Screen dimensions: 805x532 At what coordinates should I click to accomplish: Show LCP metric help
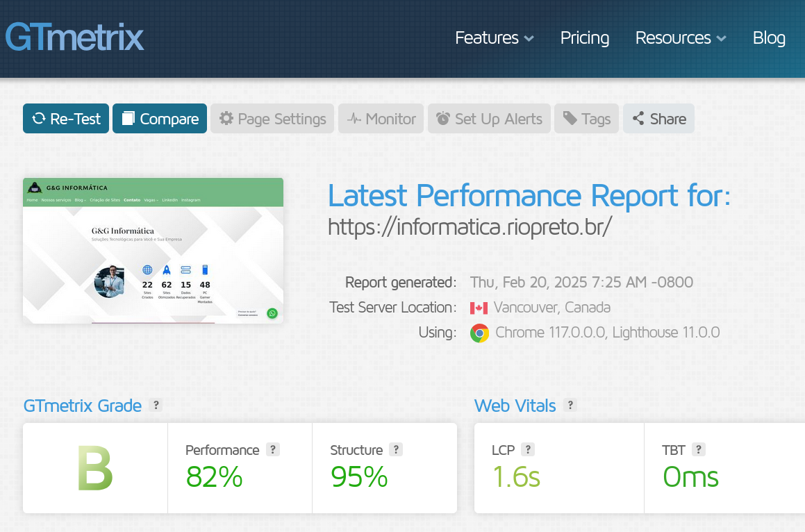click(x=528, y=449)
